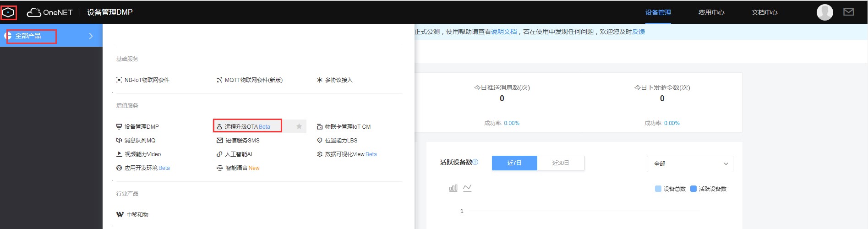The height and width of the screenshot is (229, 868).
Task: Click the OneNET cloud logo
Action: pos(49,12)
